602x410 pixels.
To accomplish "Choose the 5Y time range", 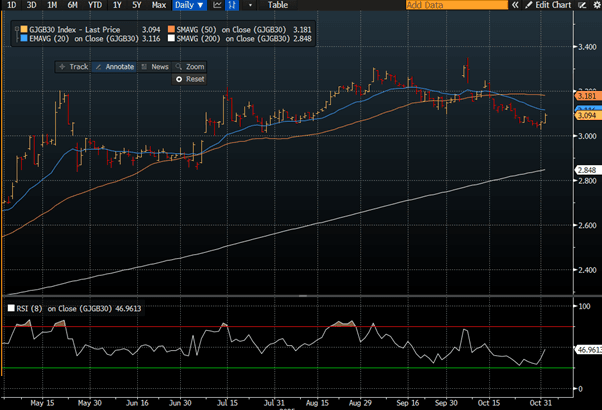I will pos(136,6).
